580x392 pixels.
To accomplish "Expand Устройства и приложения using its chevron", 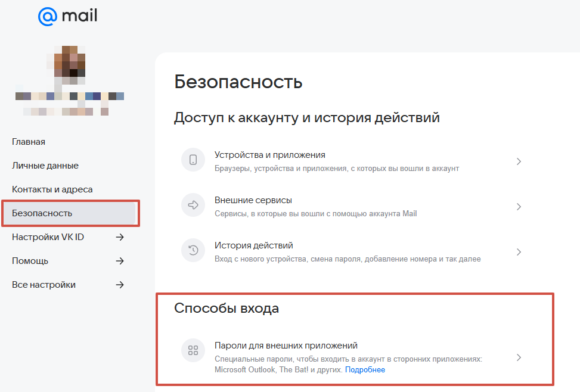I will click(519, 161).
